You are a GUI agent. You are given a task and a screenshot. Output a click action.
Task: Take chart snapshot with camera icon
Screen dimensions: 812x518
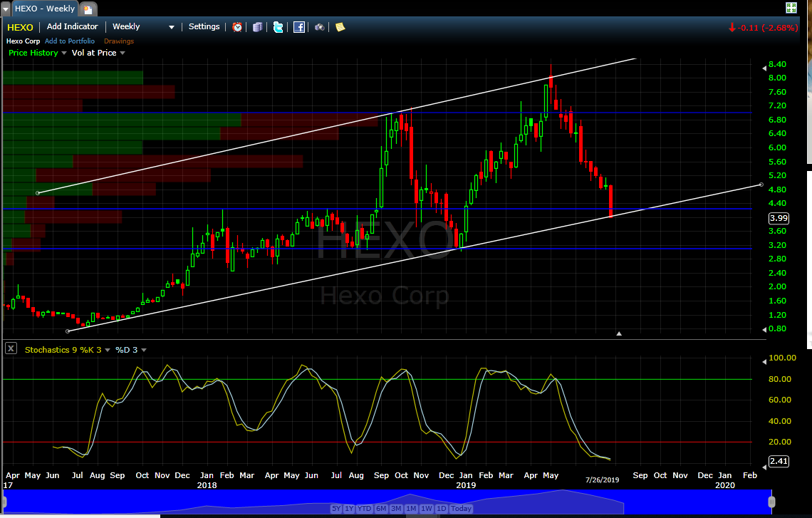tap(320, 27)
